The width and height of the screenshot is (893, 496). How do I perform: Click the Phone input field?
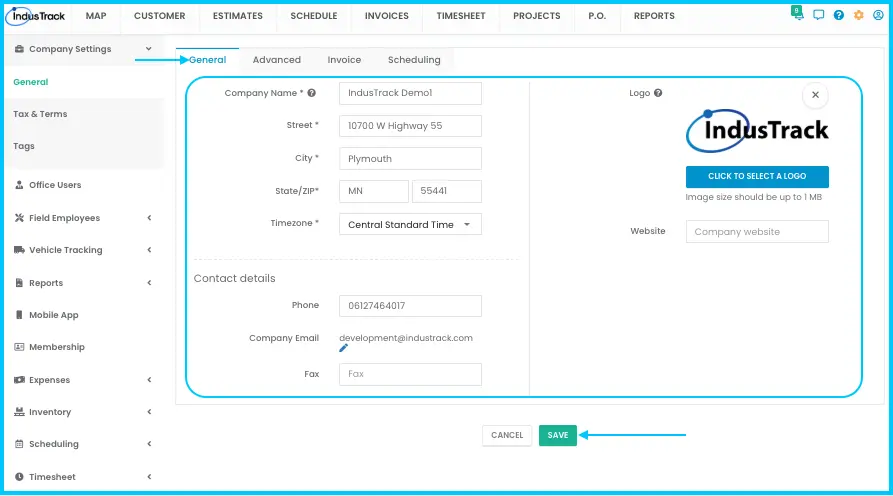(410, 306)
